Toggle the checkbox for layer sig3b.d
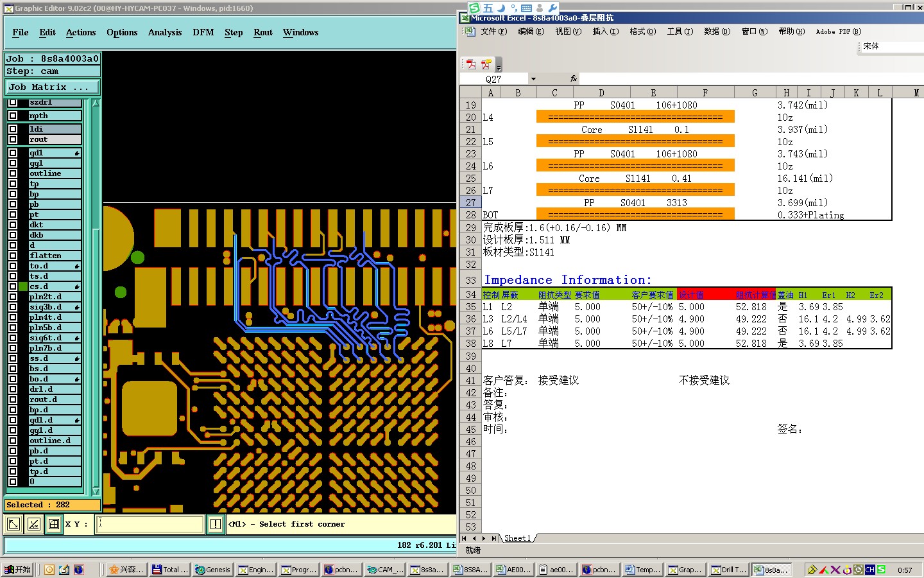Screen dimensions: 924x578 click(x=13, y=307)
